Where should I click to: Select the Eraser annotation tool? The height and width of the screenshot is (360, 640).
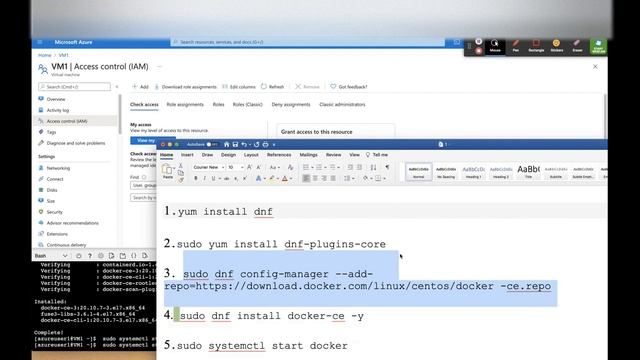click(577, 46)
